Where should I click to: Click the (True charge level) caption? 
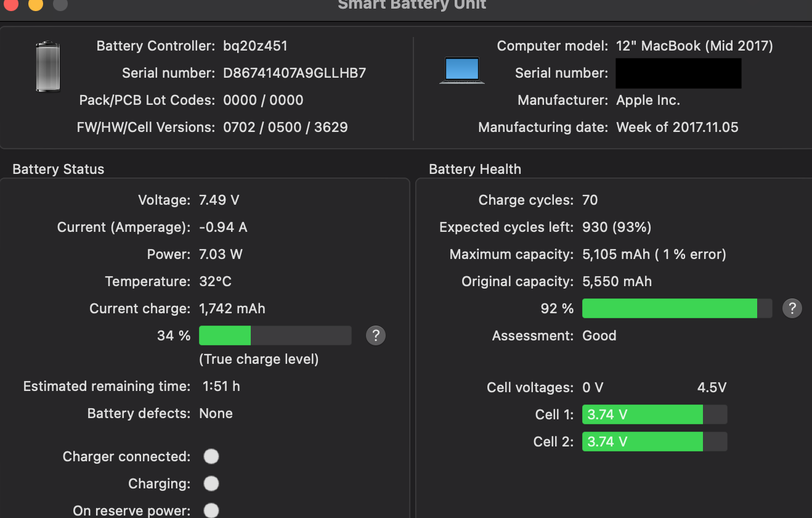pyautogui.click(x=259, y=359)
